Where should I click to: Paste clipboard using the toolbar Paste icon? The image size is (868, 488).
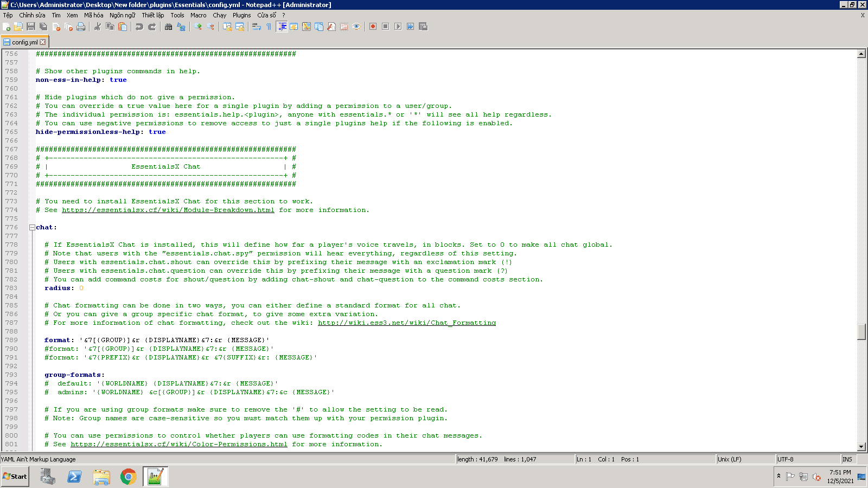[123, 27]
